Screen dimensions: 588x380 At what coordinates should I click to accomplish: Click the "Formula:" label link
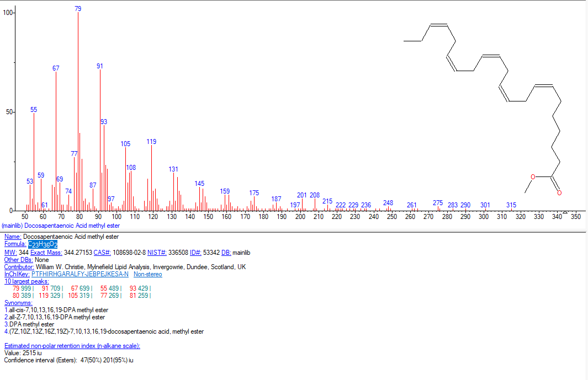point(15,244)
